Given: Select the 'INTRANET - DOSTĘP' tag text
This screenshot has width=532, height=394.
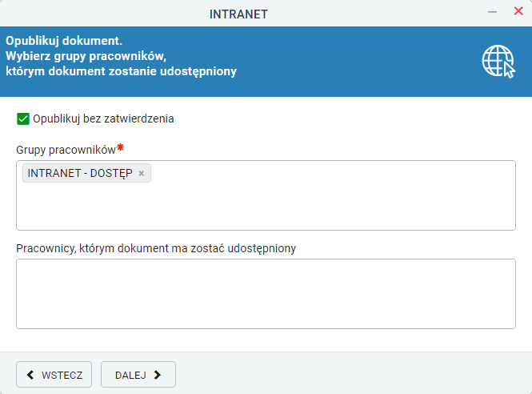Looking at the screenshot, I should [x=80, y=173].
